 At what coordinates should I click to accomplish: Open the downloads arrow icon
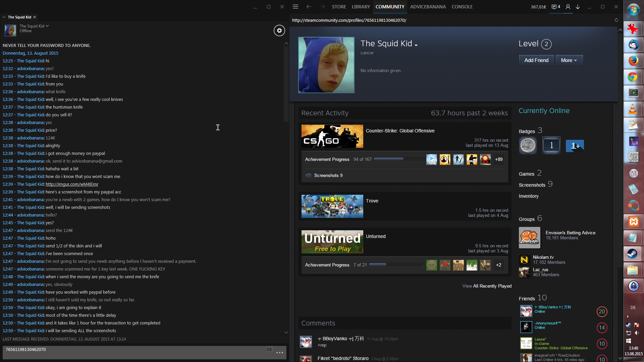(578, 7)
